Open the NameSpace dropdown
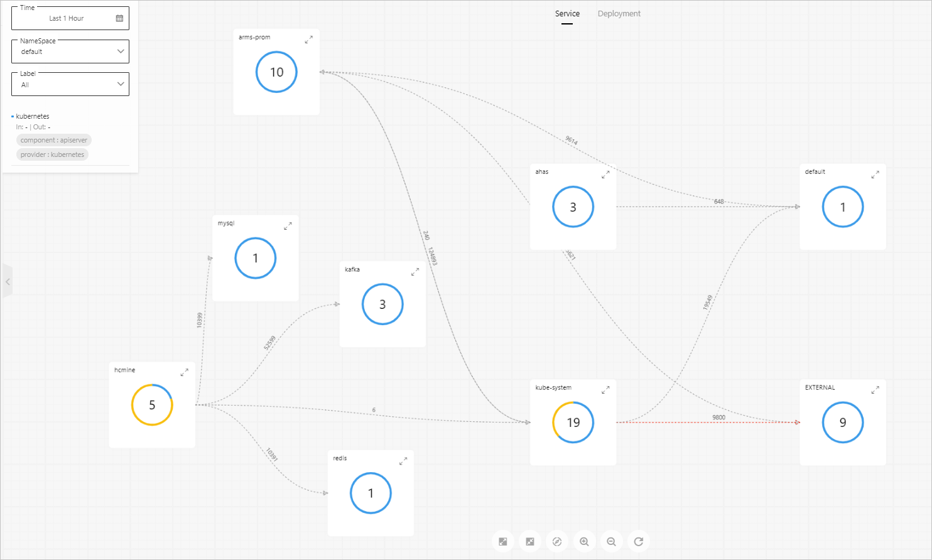This screenshot has height=560, width=932. pyautogui.click(x=70, y=51)
